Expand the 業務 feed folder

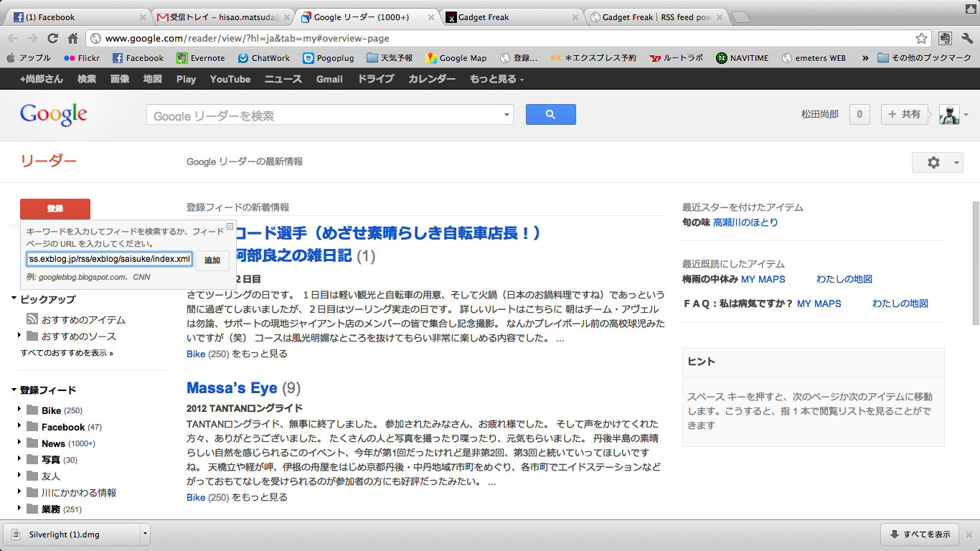(x=19, y=509)
